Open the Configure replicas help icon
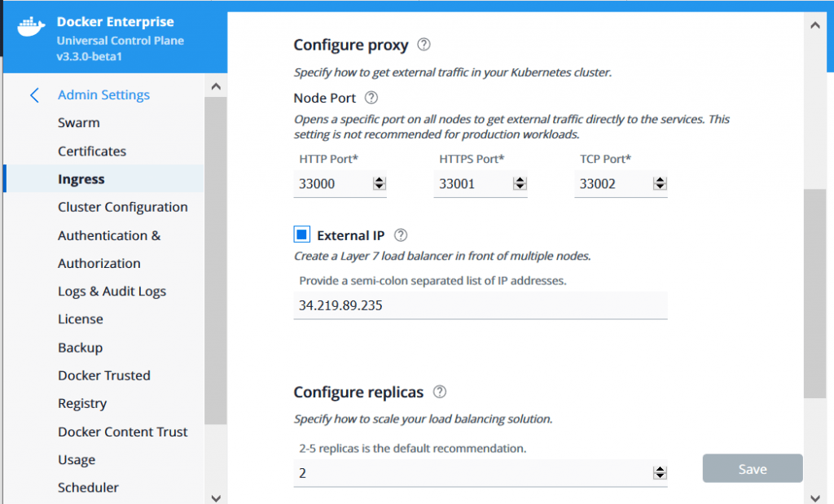This screenshot has width=834, height=504. pyautogui.click(x=439, y=392)
